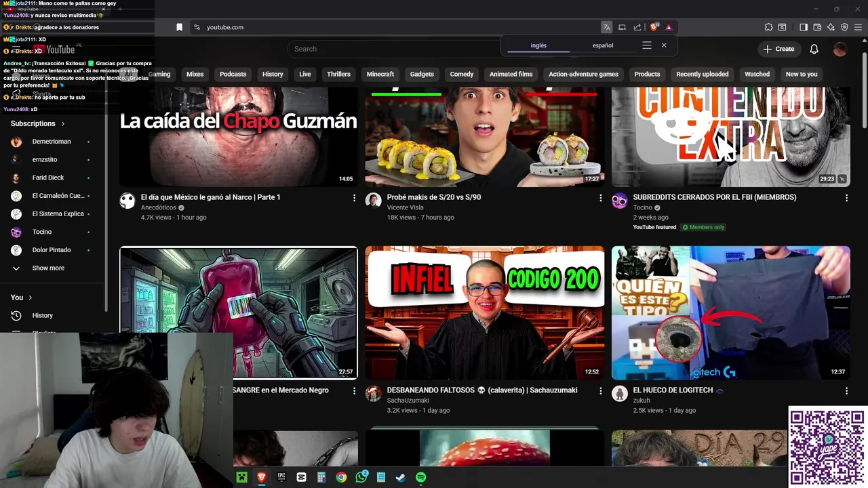Viewport: 868px width, 488px height.
Task: Open options menu for SUBREDDITS CERRADOS video
Action: 846,198
